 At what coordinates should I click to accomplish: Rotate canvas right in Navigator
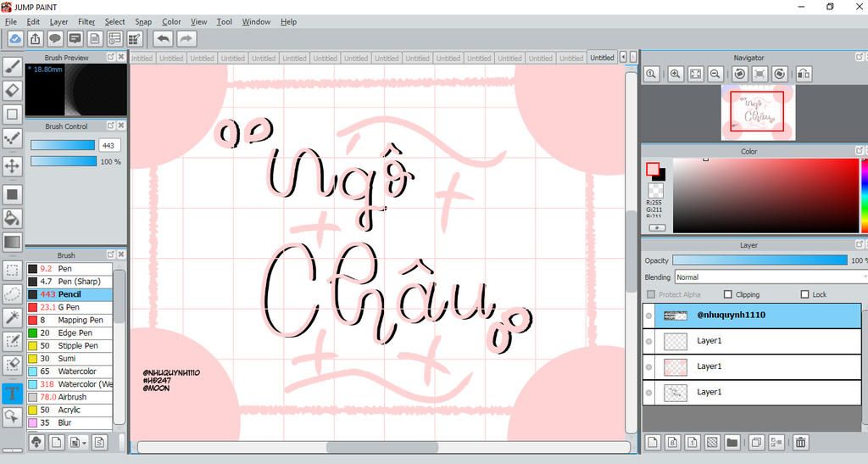(780, 74)
